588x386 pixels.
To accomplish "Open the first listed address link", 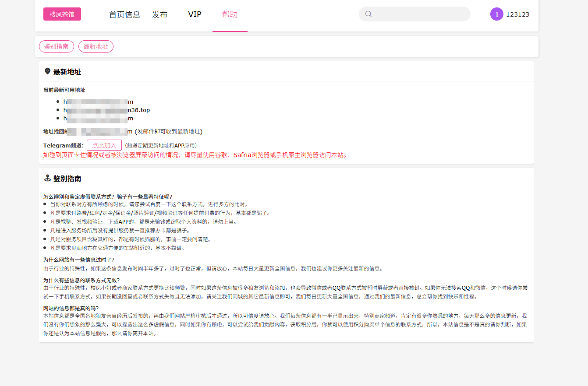I will 98,102.
